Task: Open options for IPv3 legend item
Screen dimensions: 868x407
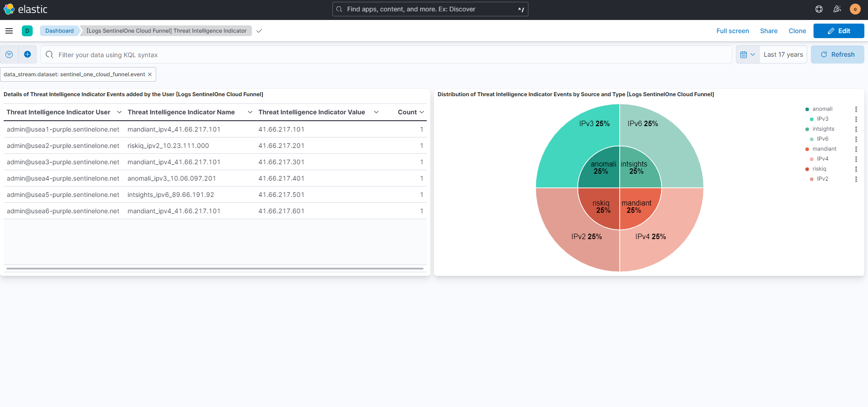Action: point(856,119)
